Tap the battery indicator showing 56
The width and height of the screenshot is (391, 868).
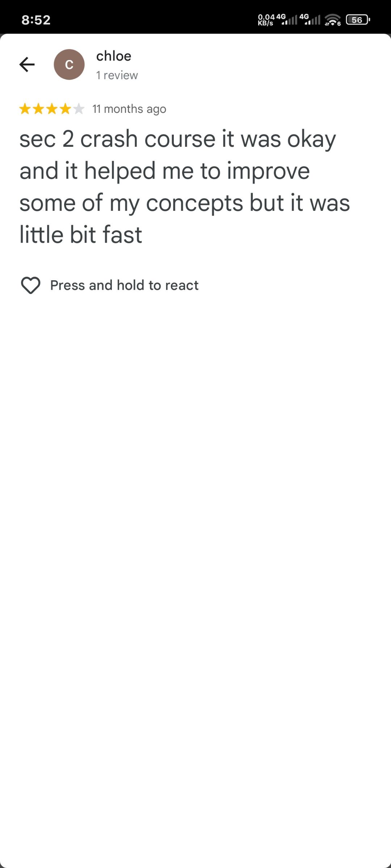coord(358,20)
